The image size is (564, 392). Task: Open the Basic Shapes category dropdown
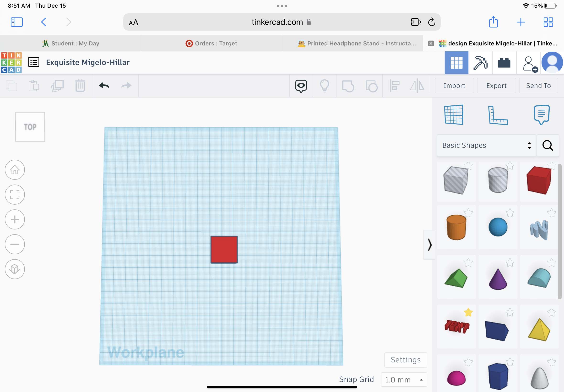pyautogui.click(x=486, y=145)
